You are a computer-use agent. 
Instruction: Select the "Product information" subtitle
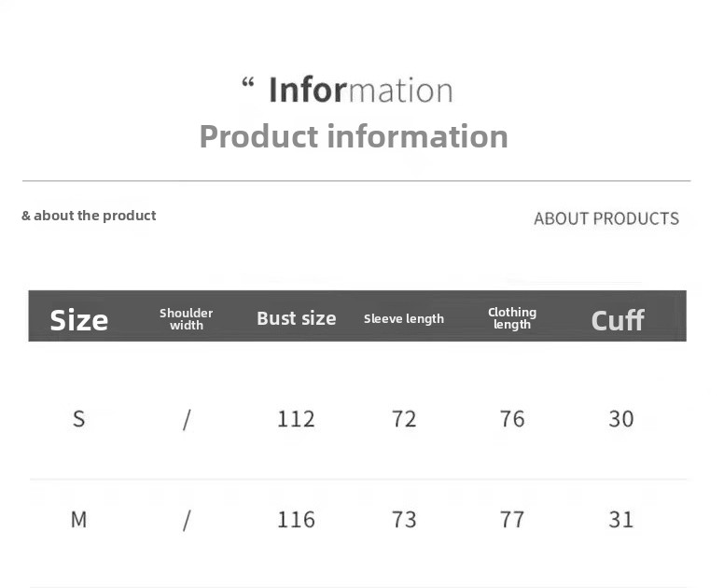354,136
